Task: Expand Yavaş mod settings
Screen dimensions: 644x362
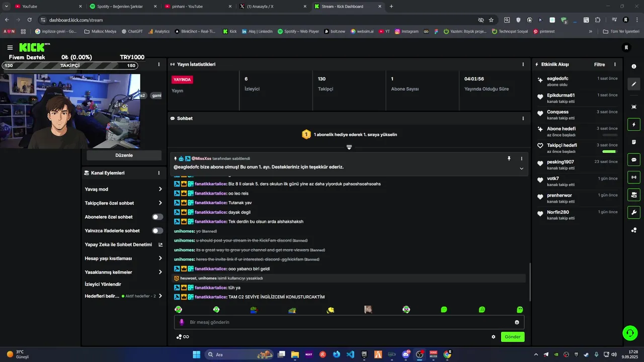Action: (x=160, y=189)
